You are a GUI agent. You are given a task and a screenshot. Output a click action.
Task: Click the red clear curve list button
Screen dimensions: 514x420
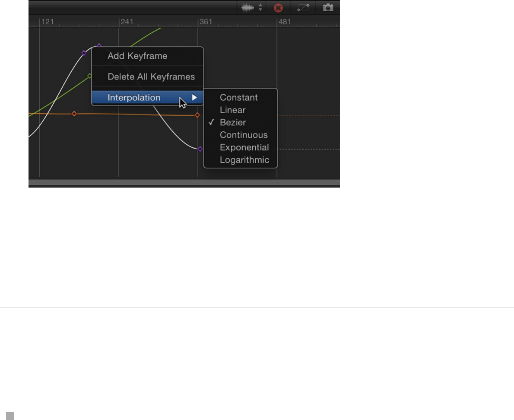coord(278,8)
